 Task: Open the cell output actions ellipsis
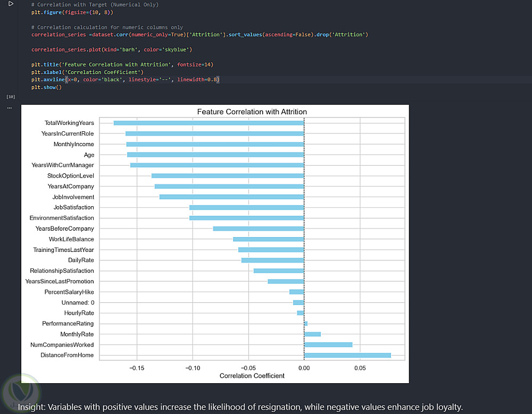(9, 108)
